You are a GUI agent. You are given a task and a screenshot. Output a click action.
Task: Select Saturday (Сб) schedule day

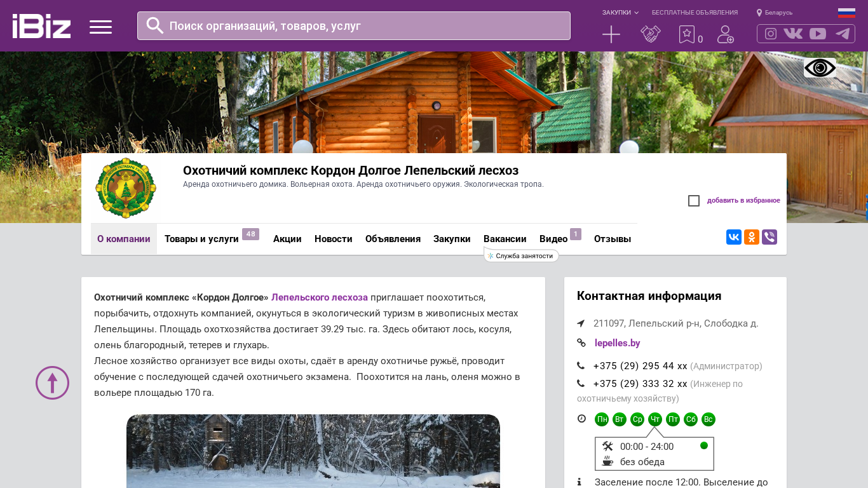click(x=691, y=419)
